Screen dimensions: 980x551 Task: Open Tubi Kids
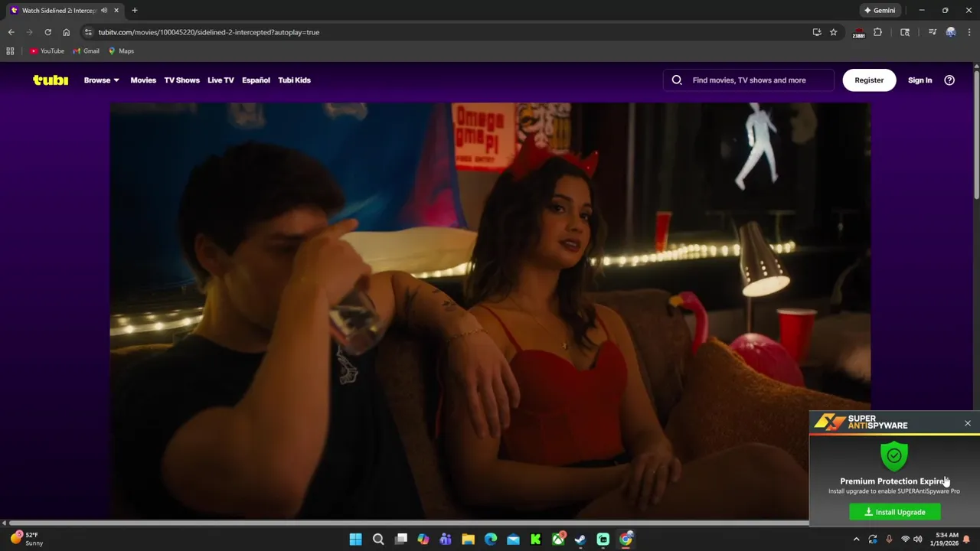point(294,80)
